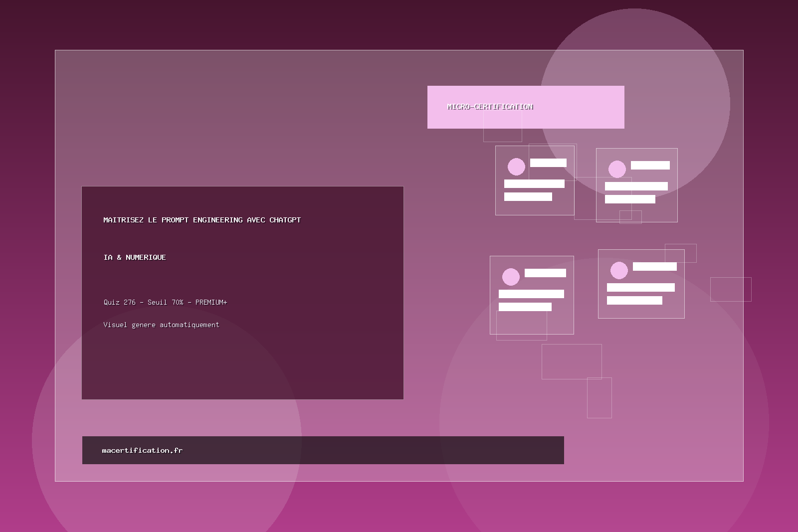Click short white name bar in bottom-left card
The height and width of the screenshot is (532, 798).
click(545, 273)
